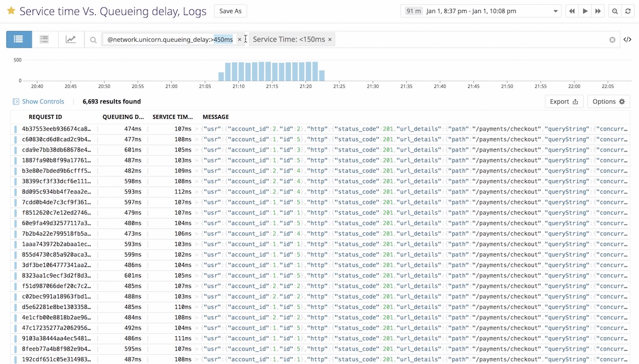Remove the Service Time <150ms filter
Image resolution: width=639 pixels, height=364 pixels.
pyautogui.click(x=329, y=39)
